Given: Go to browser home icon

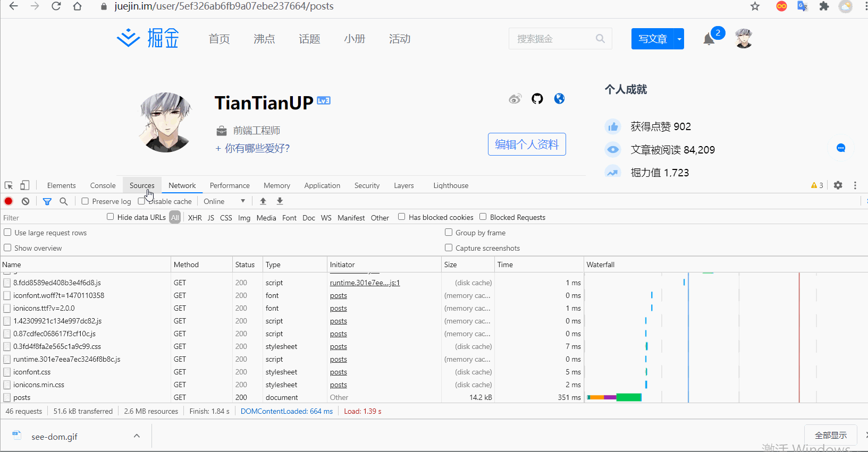Looking at the screenshot, I should pos(77,6).
